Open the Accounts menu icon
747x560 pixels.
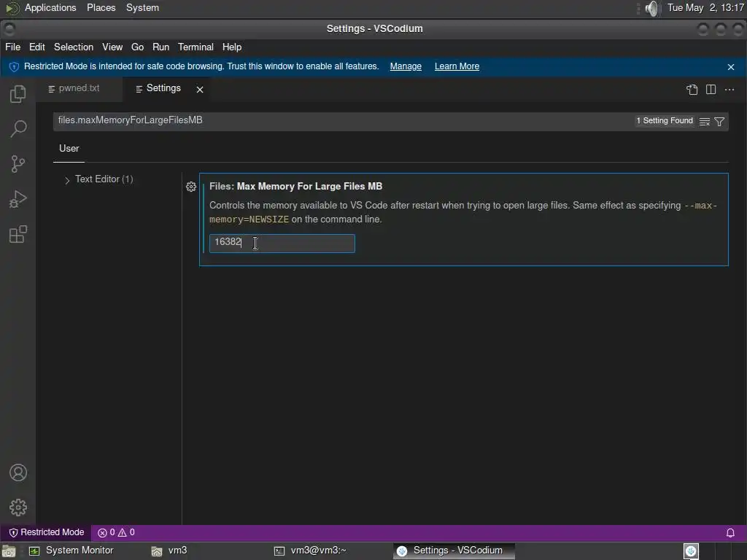pos(18,472)
